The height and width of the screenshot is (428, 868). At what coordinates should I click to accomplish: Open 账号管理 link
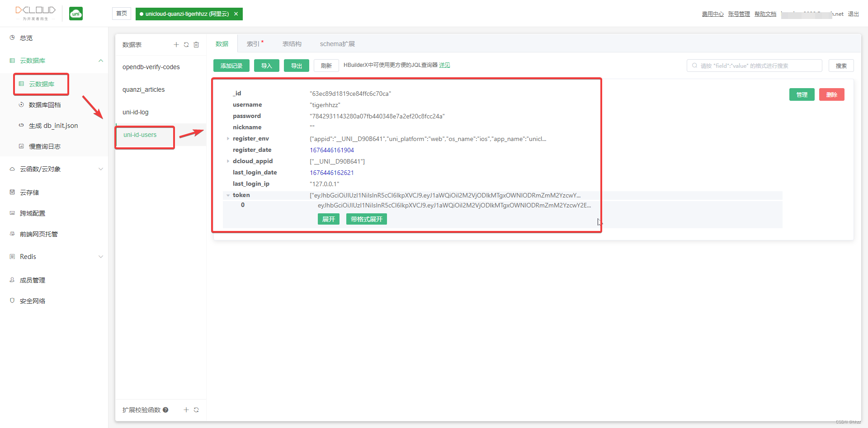[739, 14]
